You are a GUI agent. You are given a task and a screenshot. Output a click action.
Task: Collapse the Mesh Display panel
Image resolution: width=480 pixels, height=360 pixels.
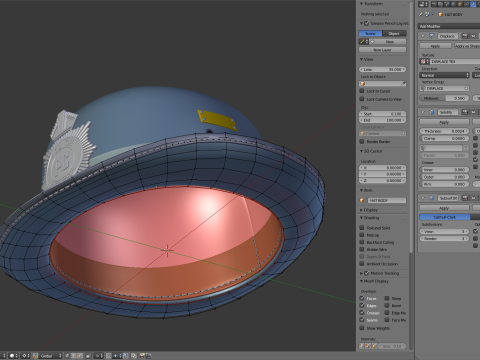pos(361,281)
